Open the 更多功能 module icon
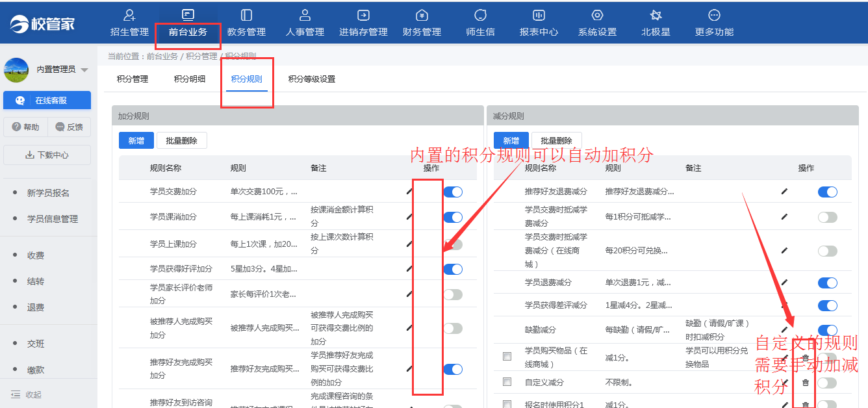Viewport: 868px width, 408px height. tap(714, 15)
